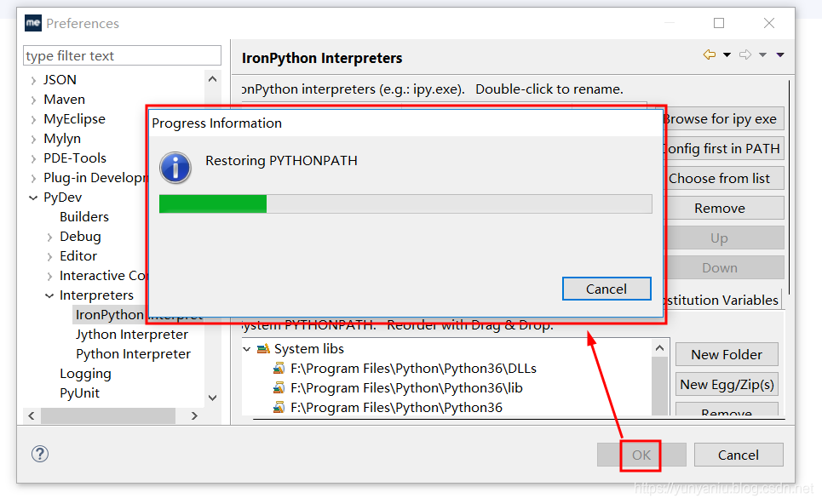Click the tree horizontal scroll right arrow
822x504 pixels.
194,416
